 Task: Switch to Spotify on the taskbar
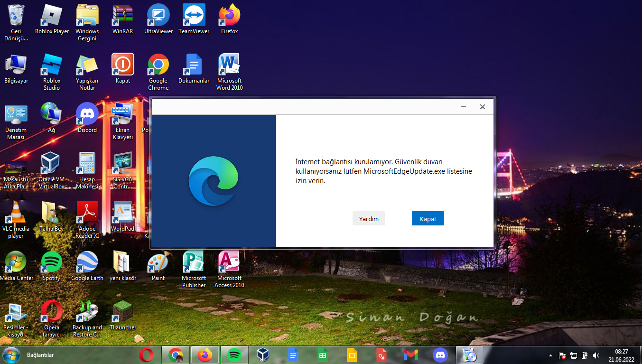click(234, 355)
